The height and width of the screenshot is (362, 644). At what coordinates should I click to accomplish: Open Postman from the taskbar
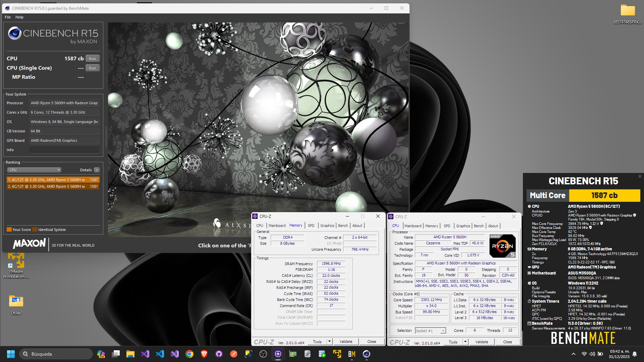pos(234,354)
